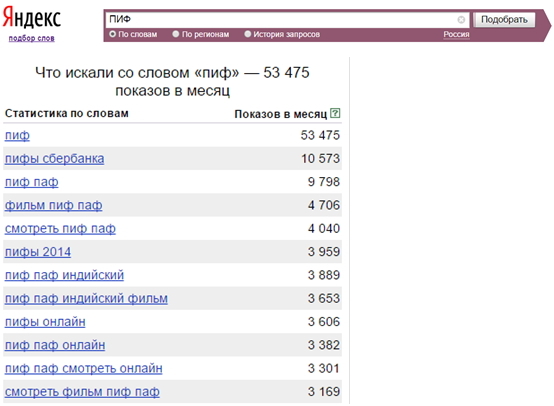Viewport: 554px width, 406px height.
Task: Open the пифы онлайн link
Action: pos(45,322)
